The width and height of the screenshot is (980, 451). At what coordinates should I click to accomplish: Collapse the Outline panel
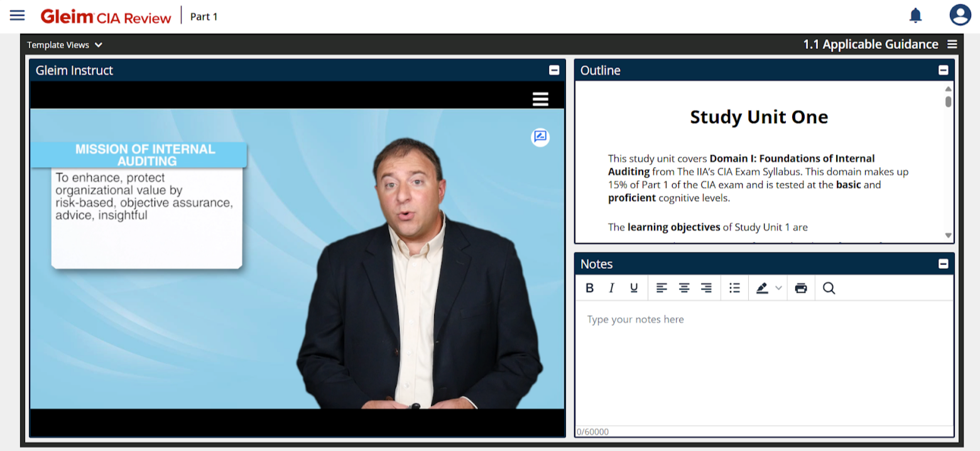tap(943, 70)
